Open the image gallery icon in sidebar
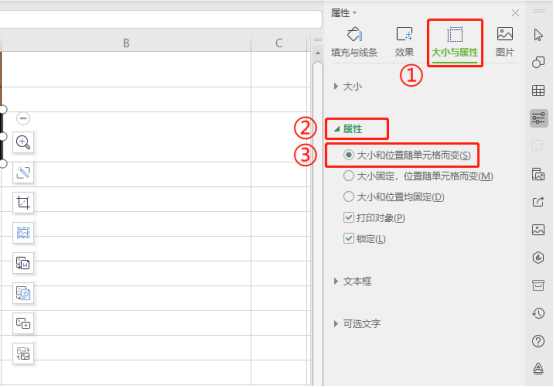The height and width of the screenshot is (387, 554). pyautogui.click(x=538, y=174)
